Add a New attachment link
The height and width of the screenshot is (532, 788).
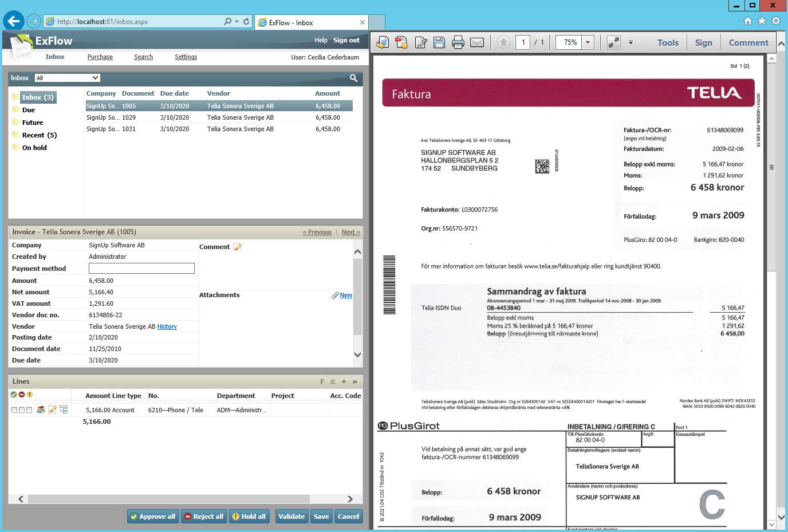coord(346,295)
